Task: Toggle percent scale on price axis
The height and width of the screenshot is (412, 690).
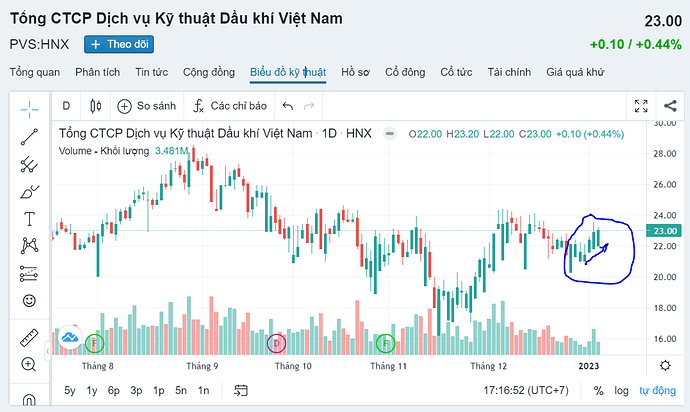Action: (600, 391)
